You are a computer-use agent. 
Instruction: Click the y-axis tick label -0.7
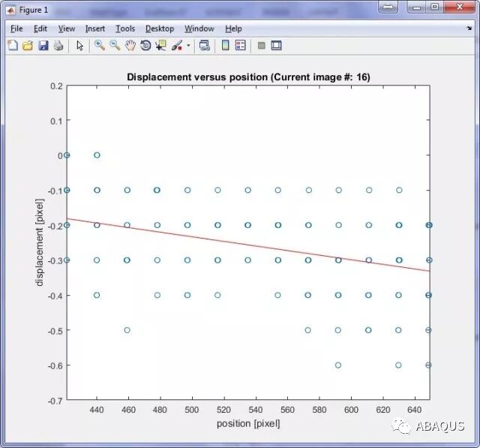55,401
